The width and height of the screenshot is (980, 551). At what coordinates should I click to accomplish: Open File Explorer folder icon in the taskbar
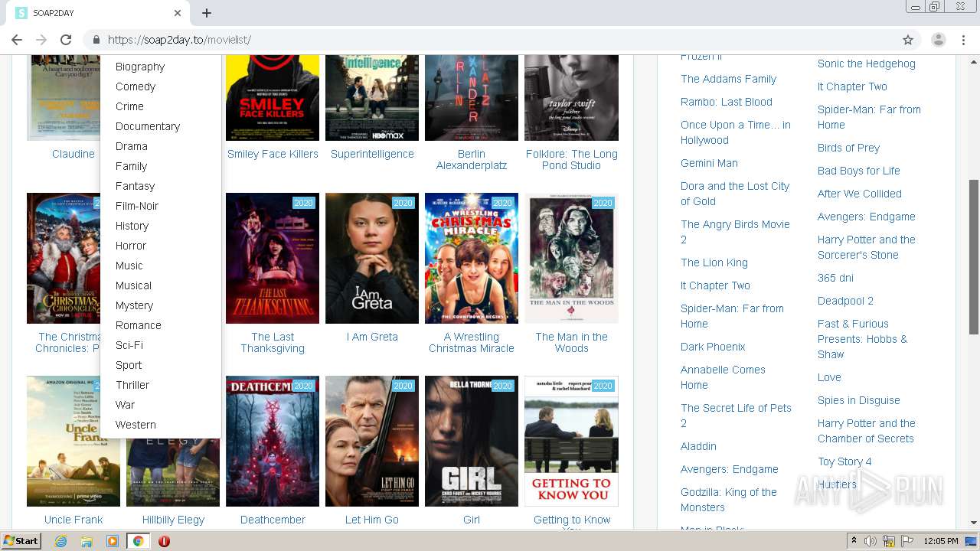pos(87,541)
